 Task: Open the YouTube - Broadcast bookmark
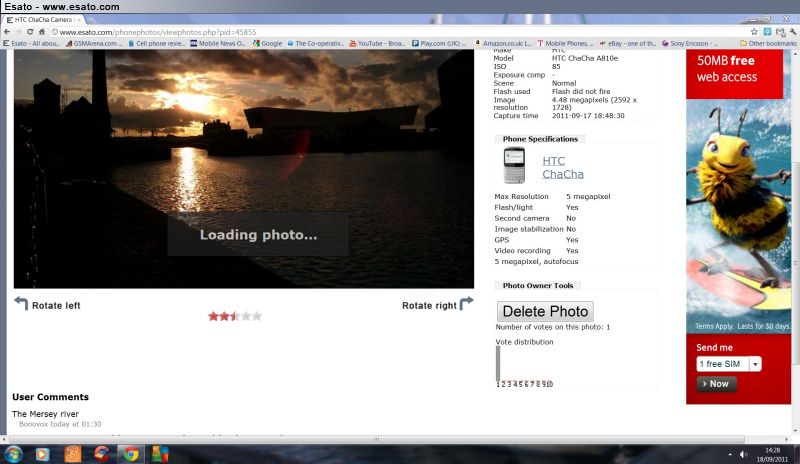point(377,43)
